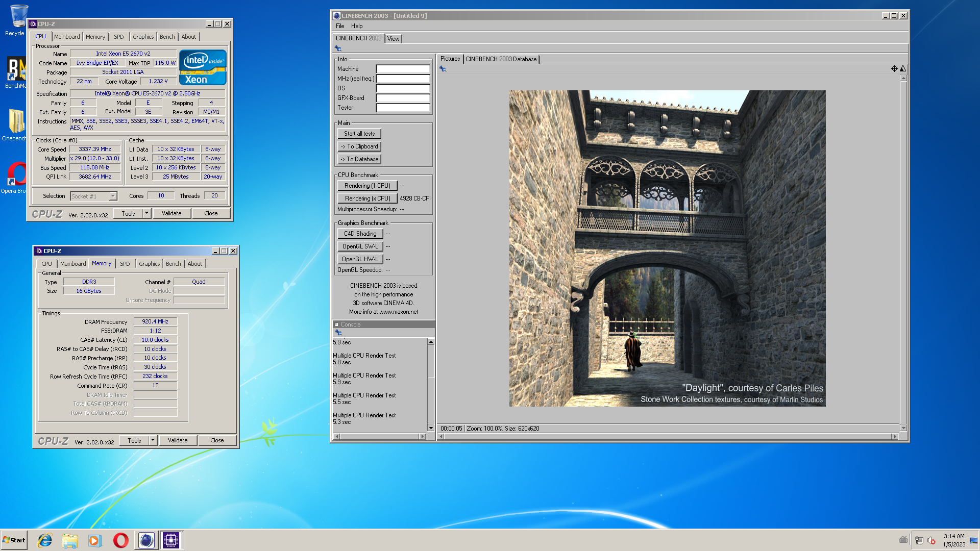Screen dimensions: 980x551
Task: Click the network tray icon
Action: click(919, 540)
